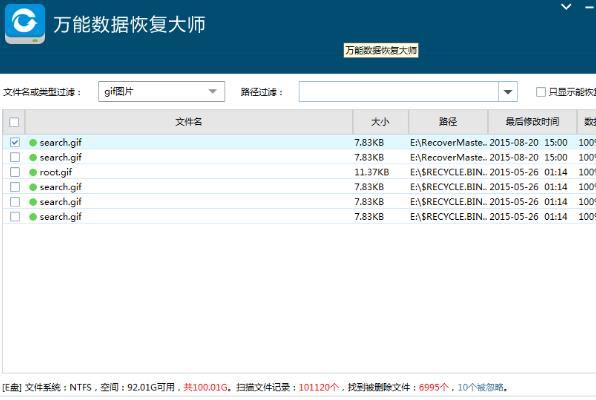This screenshot has width=596, height=400.
Task: Click the 11.37KB size cell
Action: 372,172
